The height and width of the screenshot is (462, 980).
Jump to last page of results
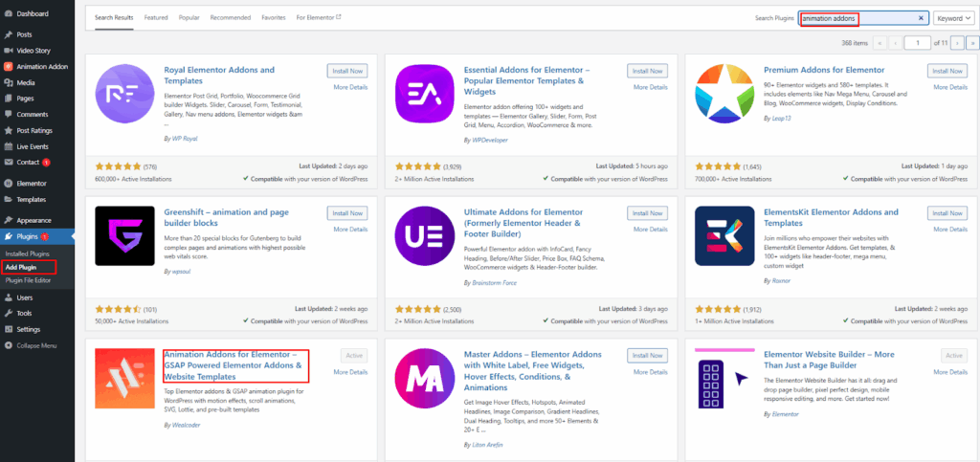click(972, 43)
